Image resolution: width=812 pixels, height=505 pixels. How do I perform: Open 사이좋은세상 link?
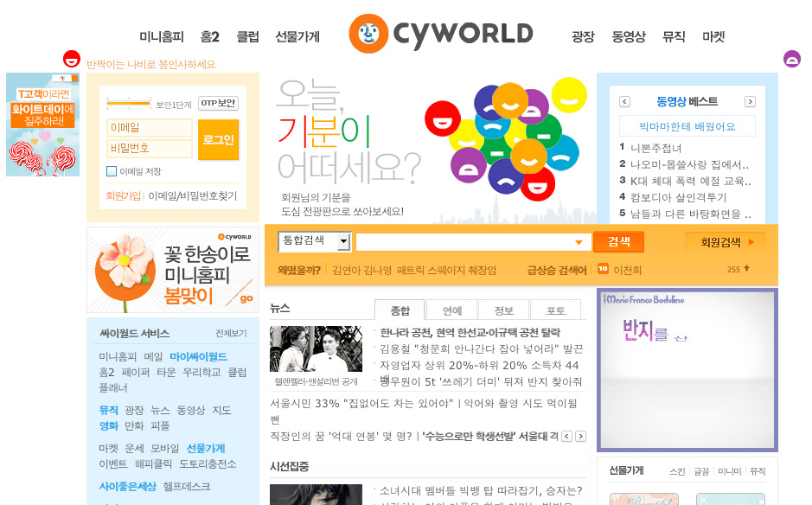pyautogui.click(x=127, y=486)
